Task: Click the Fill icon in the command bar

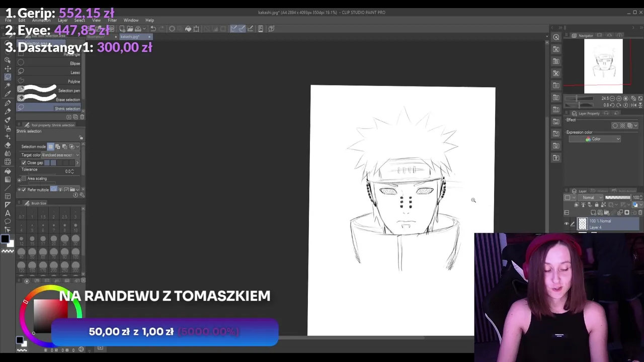Action: (x=188, y=29)
